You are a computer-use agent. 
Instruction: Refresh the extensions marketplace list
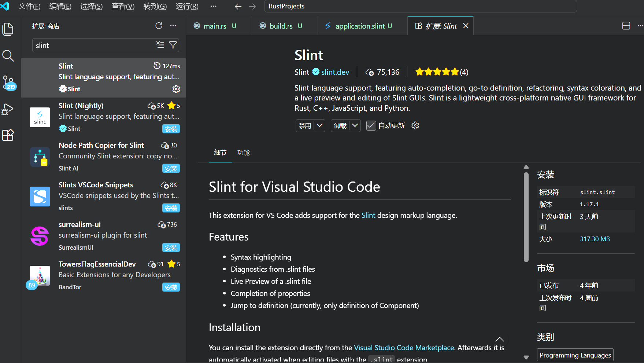coord(159,26)
